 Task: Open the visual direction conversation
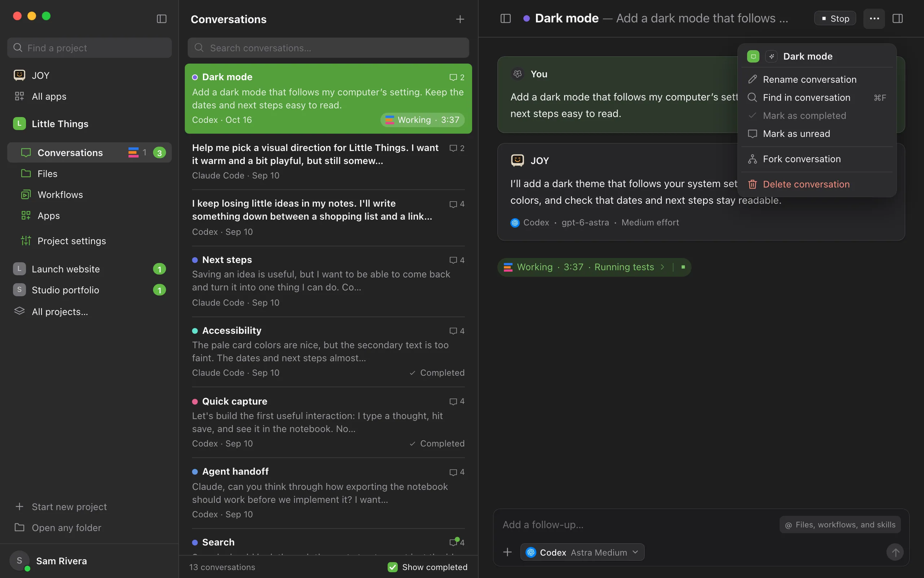pyautogui.click(x=328, y=161)
